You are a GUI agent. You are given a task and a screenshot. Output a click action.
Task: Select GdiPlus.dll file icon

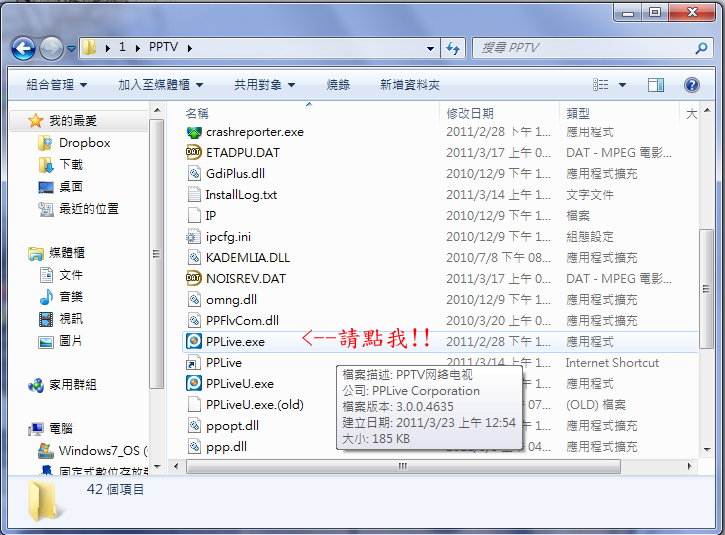coord(194,174)
